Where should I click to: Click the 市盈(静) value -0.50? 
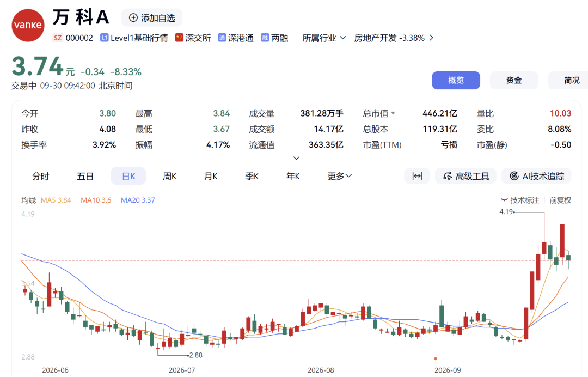point(561,145)
